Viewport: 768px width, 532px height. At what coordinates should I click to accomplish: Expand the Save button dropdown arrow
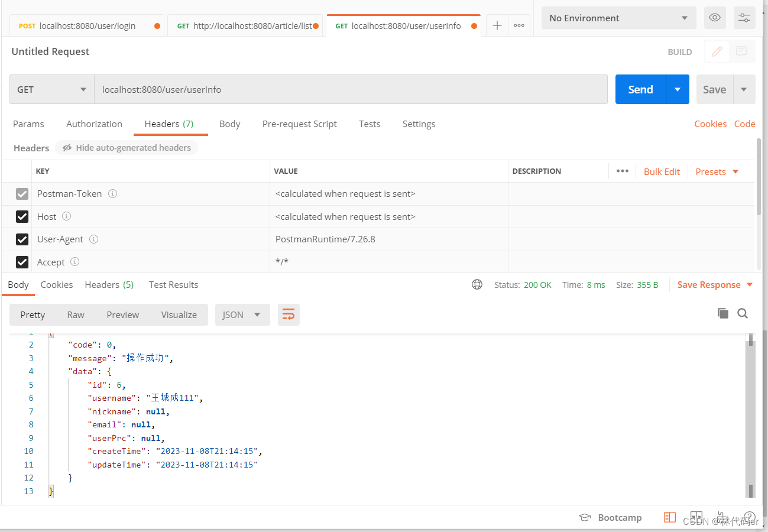744,89
